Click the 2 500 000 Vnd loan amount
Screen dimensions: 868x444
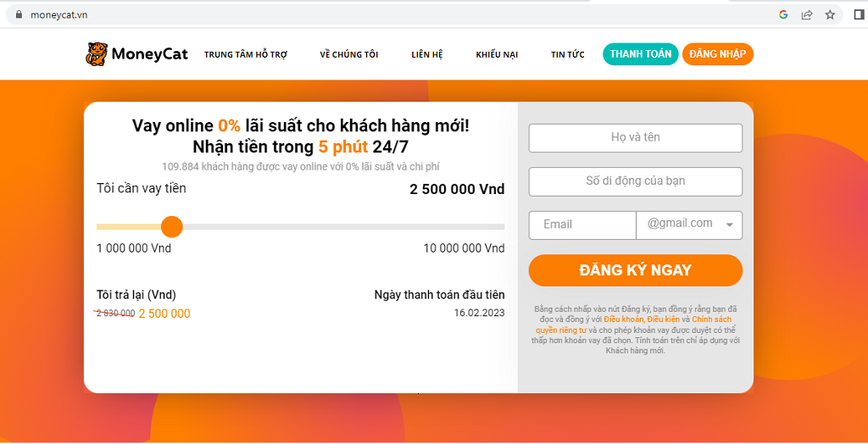[x=457, y=189]
